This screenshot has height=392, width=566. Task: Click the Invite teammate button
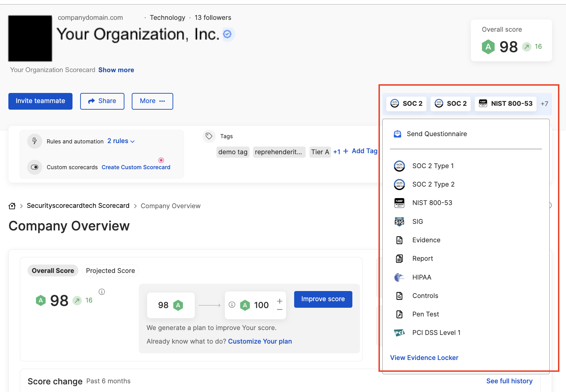tap(40, 101)
